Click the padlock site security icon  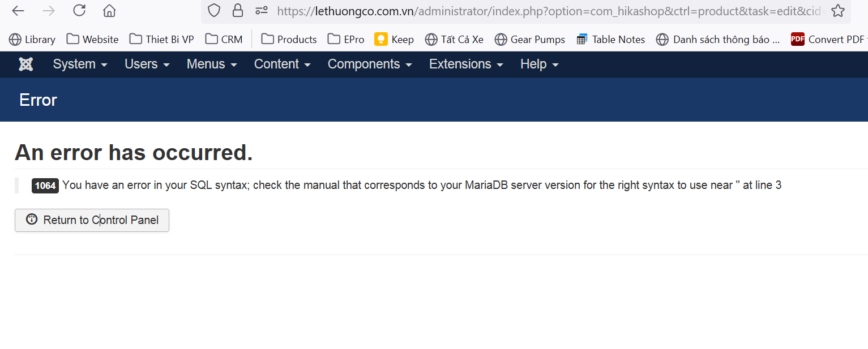coord(238,10)
